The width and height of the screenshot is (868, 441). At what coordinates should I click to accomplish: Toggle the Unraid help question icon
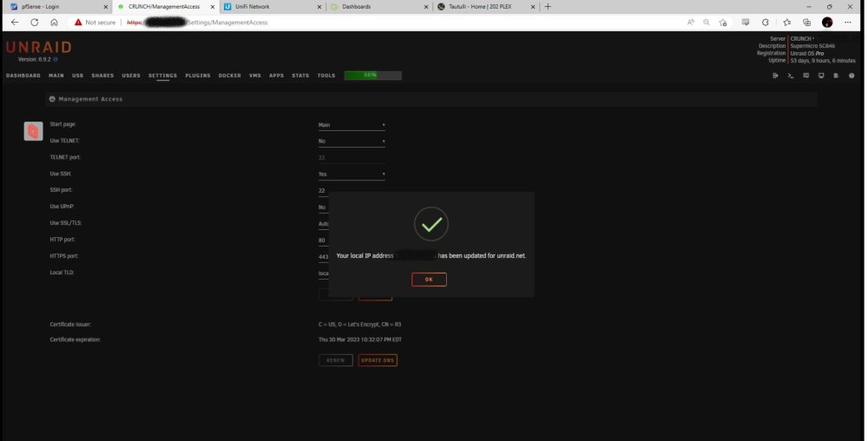(x=852, y=76)
